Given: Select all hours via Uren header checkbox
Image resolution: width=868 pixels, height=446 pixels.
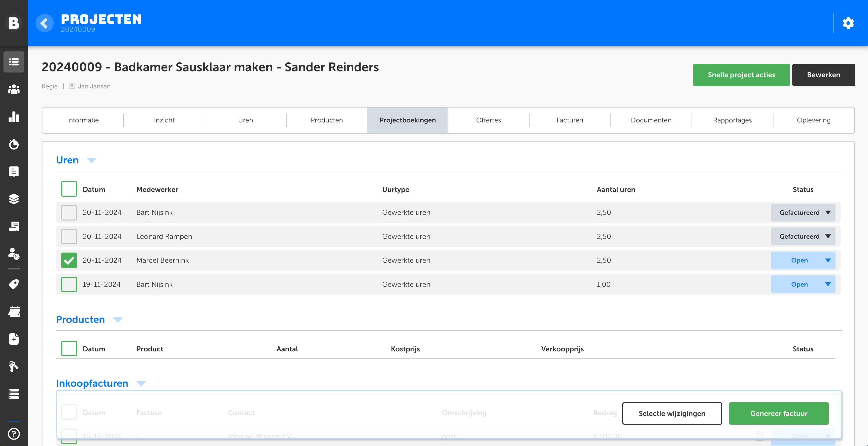Looking at the screenshot, I should pos(69,189).
